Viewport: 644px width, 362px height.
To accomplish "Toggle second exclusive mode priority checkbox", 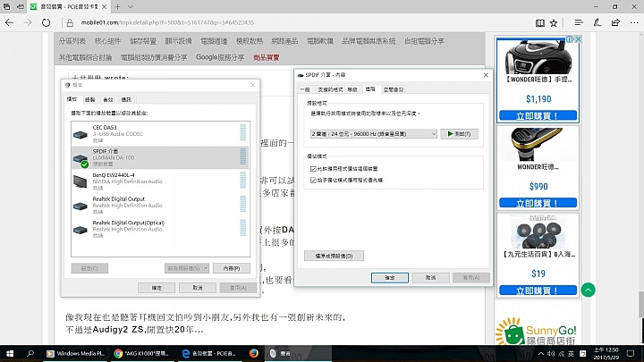I will [x=313, y=181].
